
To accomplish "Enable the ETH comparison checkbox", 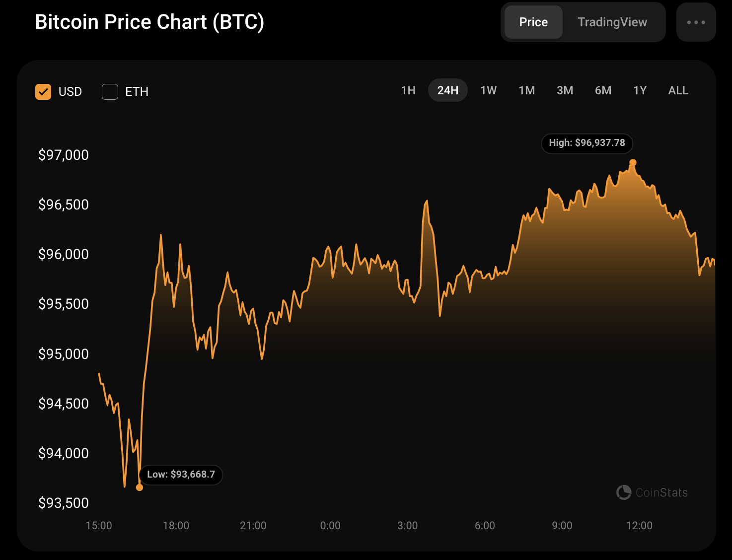I will coord(110,92).
